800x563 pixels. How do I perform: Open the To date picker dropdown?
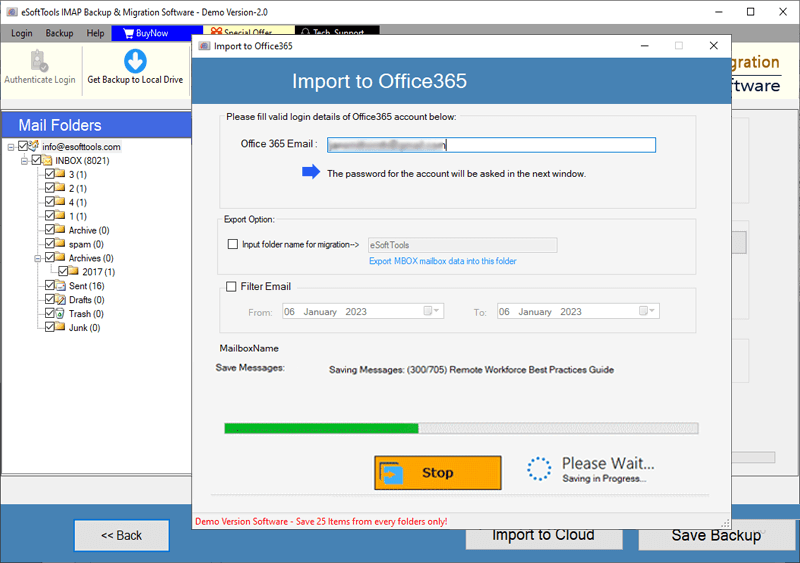point(647,311)
